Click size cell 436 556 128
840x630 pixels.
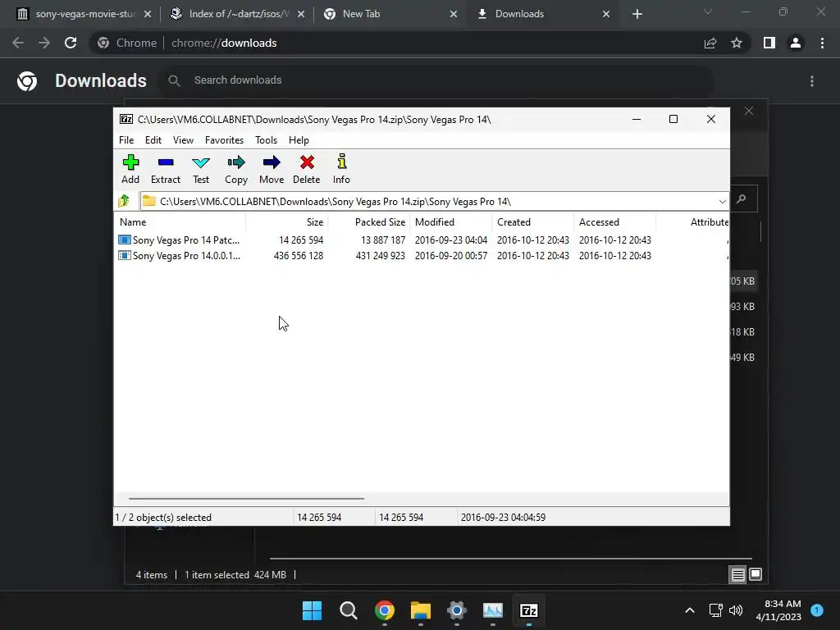pyautogui.click(x=299, y=256)
